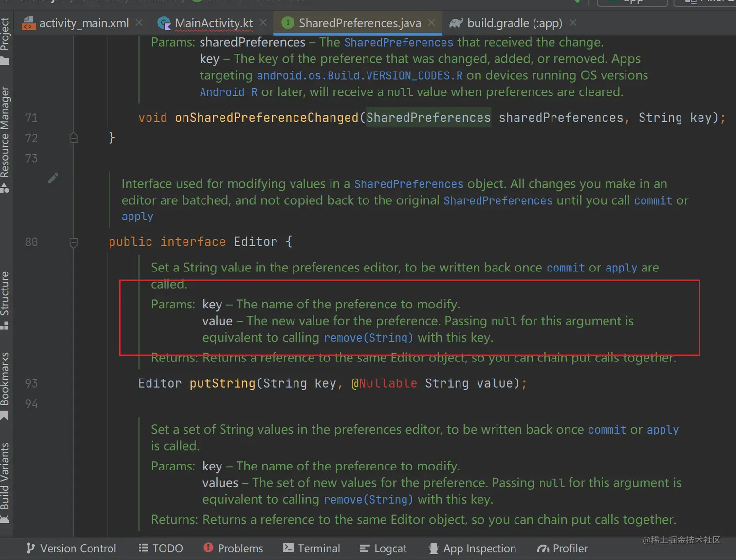736x560 pixels.
Task: Open the MainActivity.kt tab
Action: coord(214,23)
